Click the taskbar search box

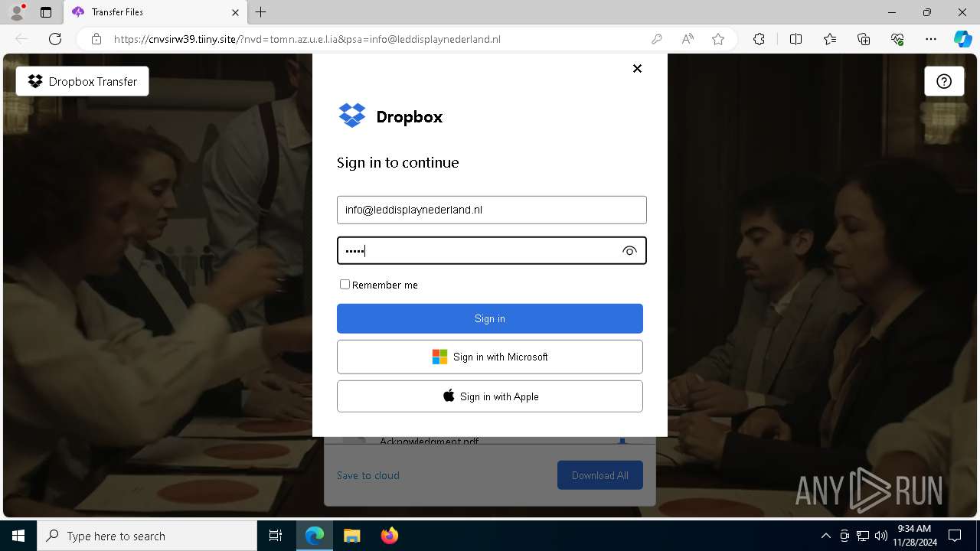[x=147, y=536]
